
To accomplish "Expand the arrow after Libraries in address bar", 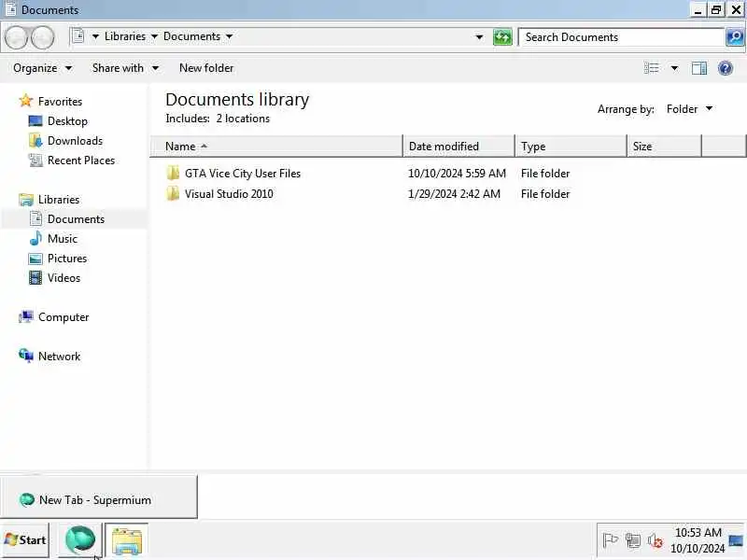I will pyautogui.click(x=154, y=36).
